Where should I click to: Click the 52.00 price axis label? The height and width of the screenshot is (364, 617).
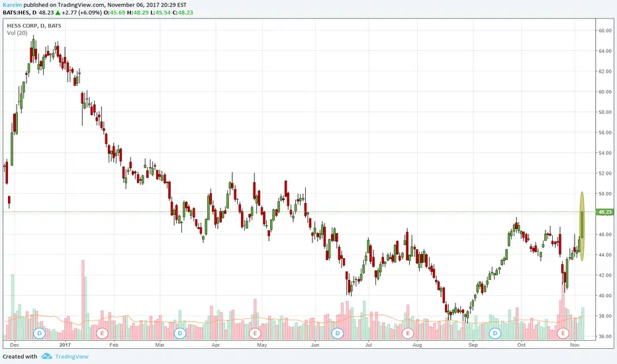605,173
